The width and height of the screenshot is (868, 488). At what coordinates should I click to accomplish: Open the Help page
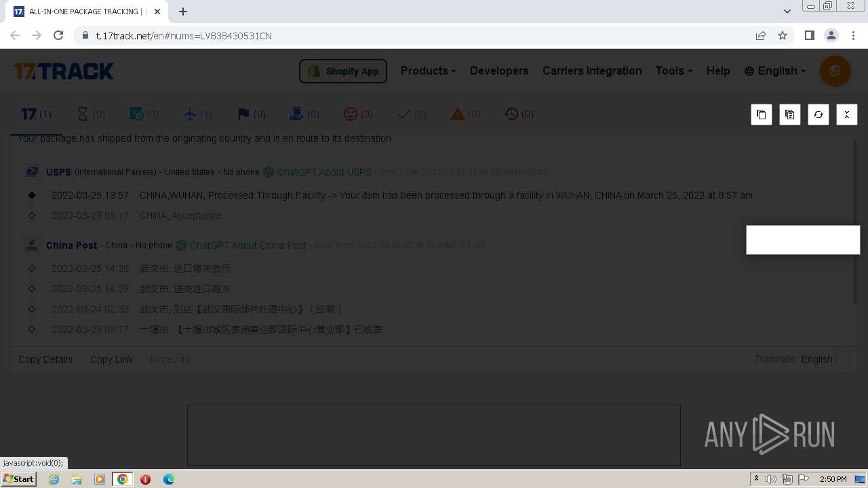(x=718, y=71)
